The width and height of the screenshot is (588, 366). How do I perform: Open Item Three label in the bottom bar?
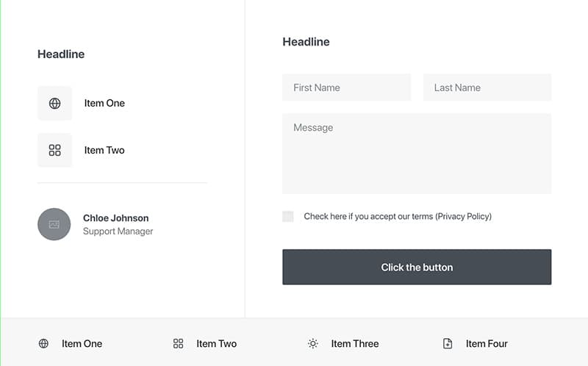(x=355, y=343)
